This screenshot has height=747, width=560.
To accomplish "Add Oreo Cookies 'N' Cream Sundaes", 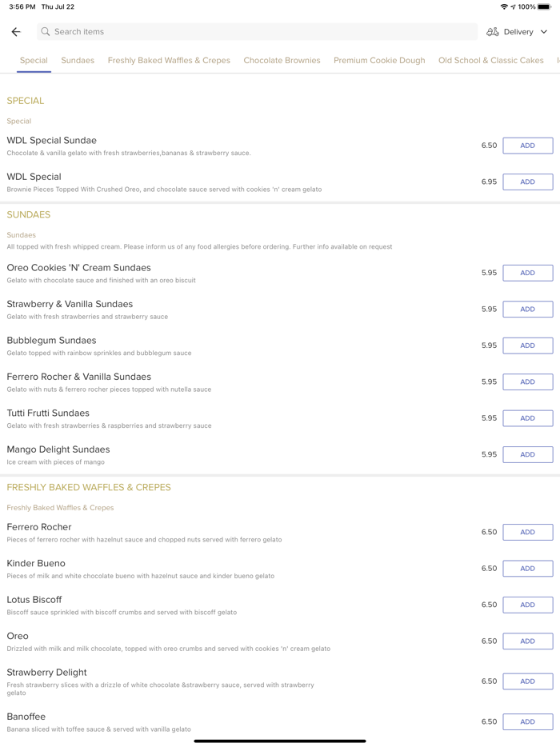I will (x=527, y=273).
